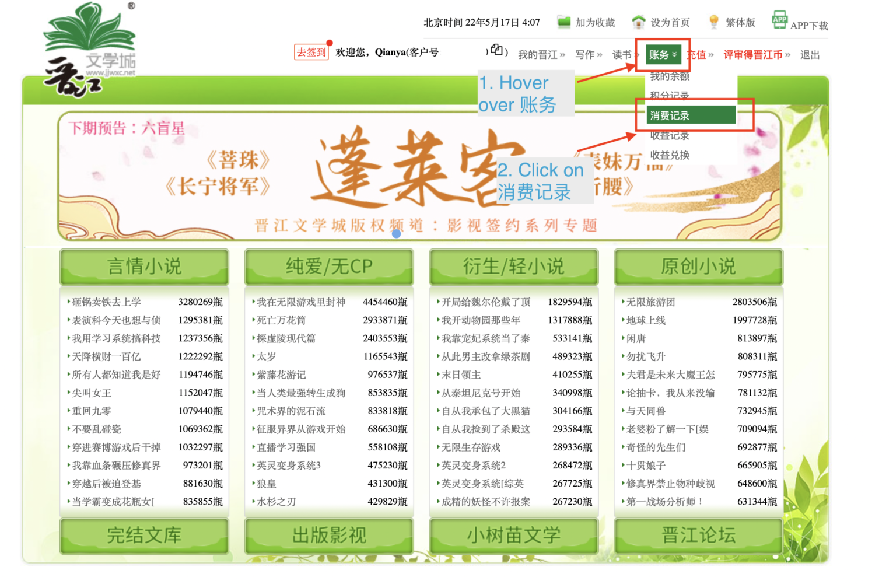The height and width of the screenshot is (588, 896).
Task: Open the 纯爱/无CP category tab
Action: click(329, 267)
